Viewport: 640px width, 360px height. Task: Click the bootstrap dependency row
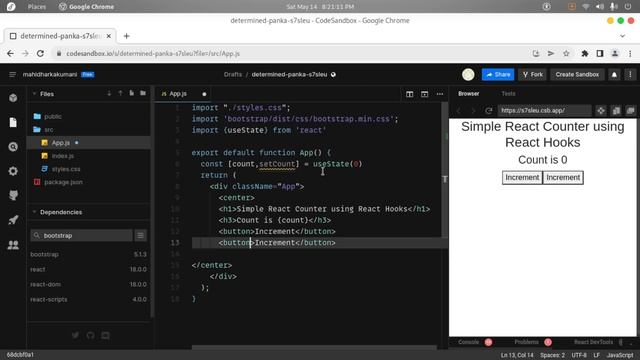[89, 255]
